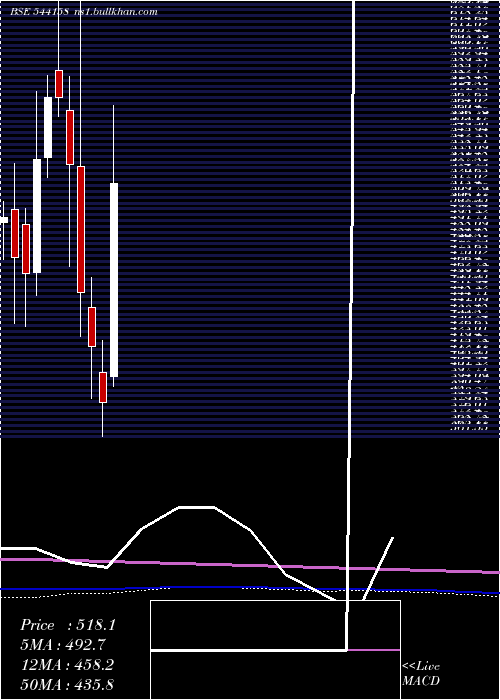Screen dimensions: 500x700
Task: Click the 'BSE 544158' chart title
Action: [39, 12]
